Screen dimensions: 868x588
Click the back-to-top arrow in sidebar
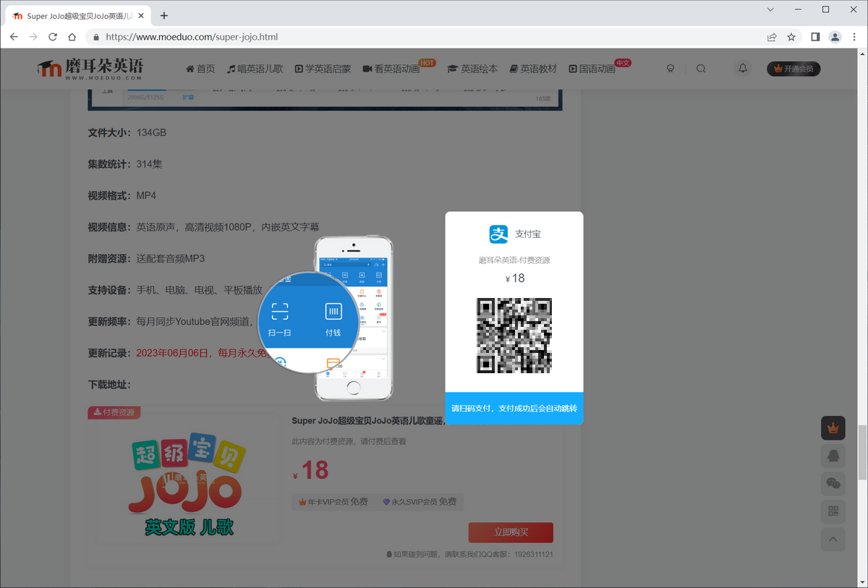833,540
